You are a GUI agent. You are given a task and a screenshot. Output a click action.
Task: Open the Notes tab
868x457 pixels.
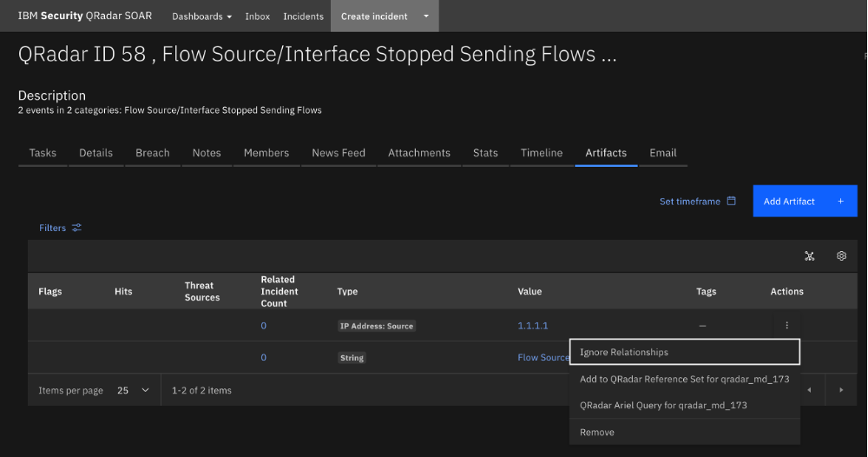point(207,153)
